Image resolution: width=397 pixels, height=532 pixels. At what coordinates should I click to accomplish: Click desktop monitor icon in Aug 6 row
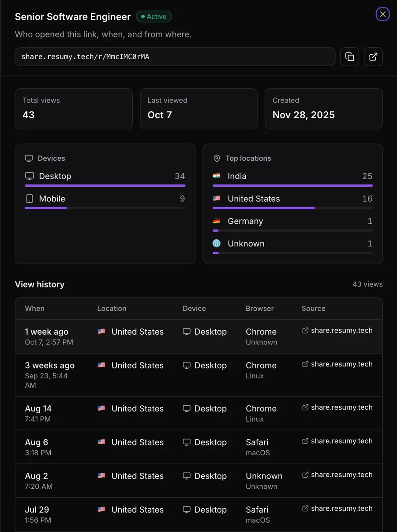(x=187, y=442)
